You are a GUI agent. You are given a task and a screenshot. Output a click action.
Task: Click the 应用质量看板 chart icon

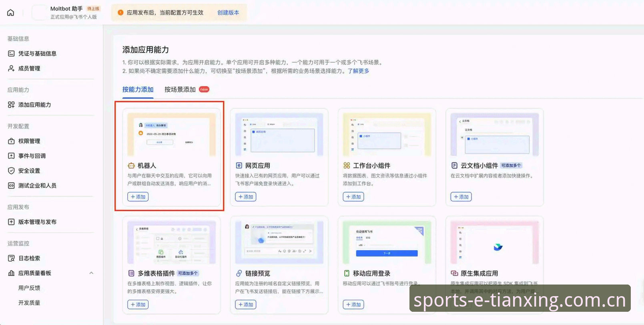[11, 273]
